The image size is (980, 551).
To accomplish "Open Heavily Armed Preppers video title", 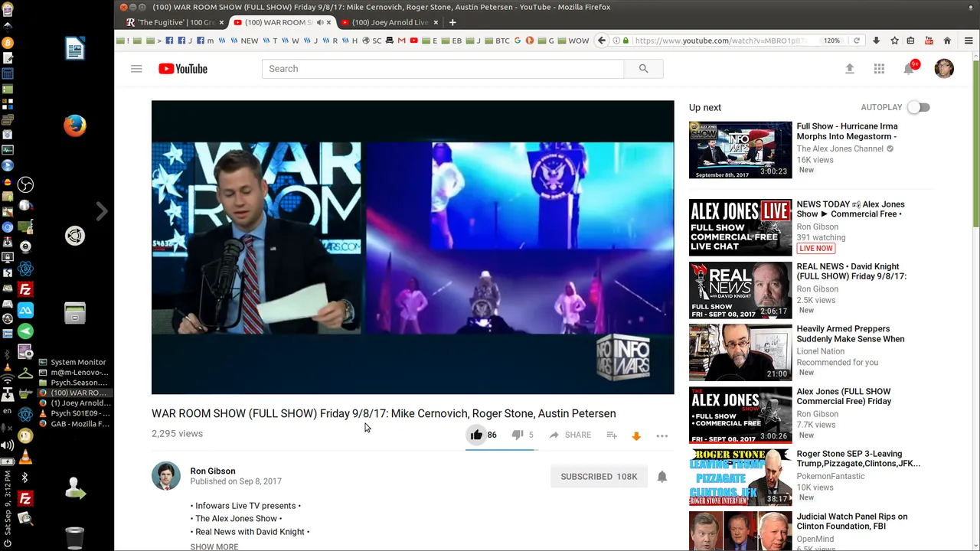I will (x=851, y=334).
